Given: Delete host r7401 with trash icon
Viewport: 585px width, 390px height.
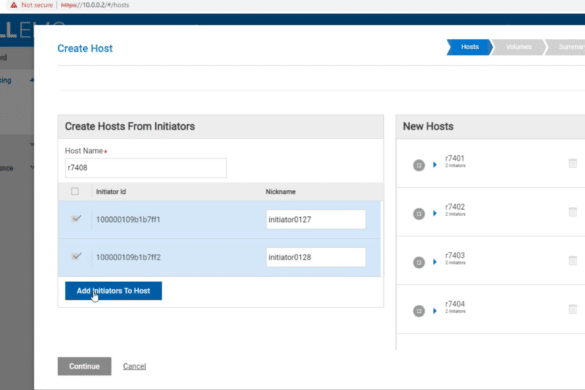Looking at the screenshot, I should pyautogui.click(x=572, y=163).
